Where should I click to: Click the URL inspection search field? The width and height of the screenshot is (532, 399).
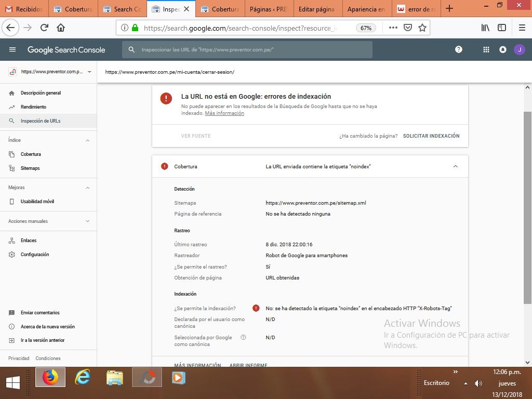(x=247, y=49)
